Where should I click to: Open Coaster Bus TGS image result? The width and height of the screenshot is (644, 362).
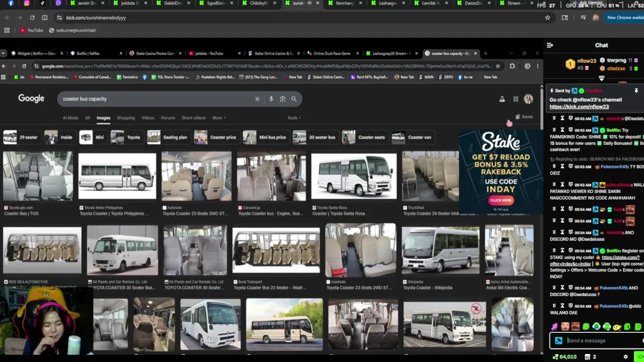coord(38,176)
